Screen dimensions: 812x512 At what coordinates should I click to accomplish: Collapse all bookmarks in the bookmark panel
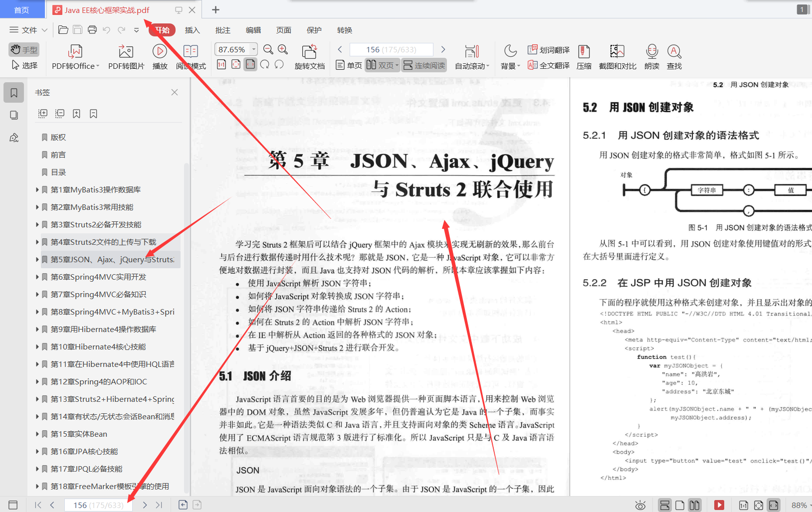[x=60, y=114]
